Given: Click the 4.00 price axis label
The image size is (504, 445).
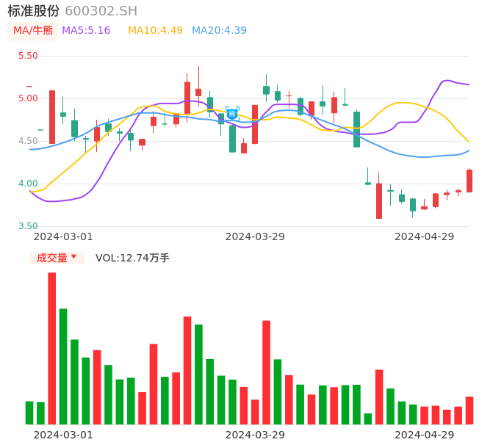Looking at the screenshot, I should pos(28,184).
